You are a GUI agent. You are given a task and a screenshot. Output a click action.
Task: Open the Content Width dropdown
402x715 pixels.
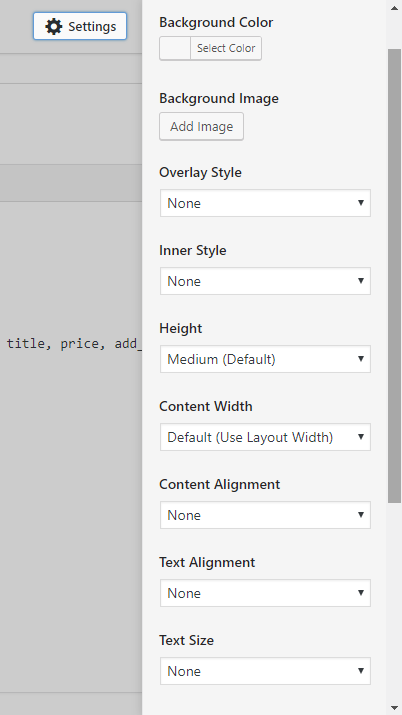pyautogui.click(x=265, y=437)
